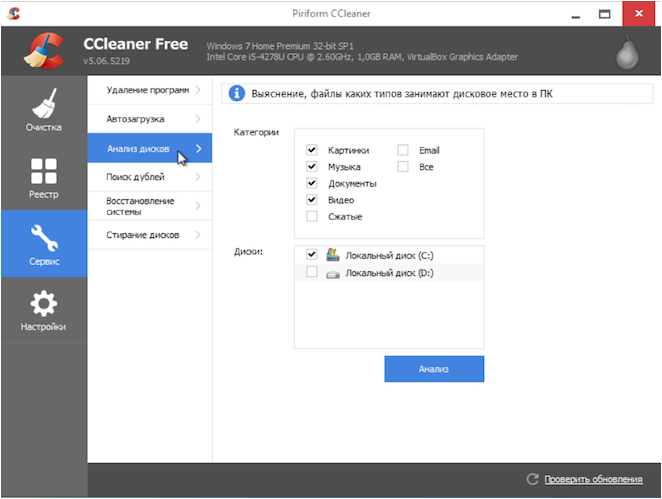Screen dimensions: 662x499
Task: Open Автозагрузка menu item
Action: (x=150, y=119)
